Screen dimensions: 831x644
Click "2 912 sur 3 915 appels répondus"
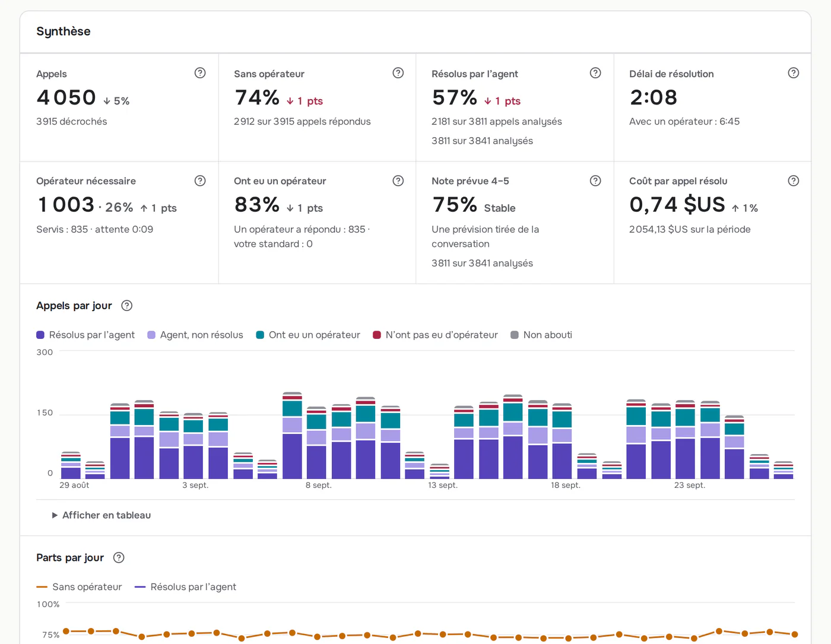click(x=302, y=121)
